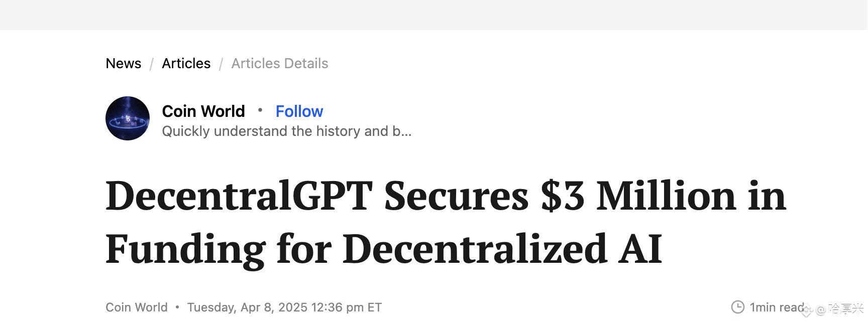This screenshot has height=323, width=868.
Task: Select the Articles Details breadcrumb
Action: (x=280, y=64)
